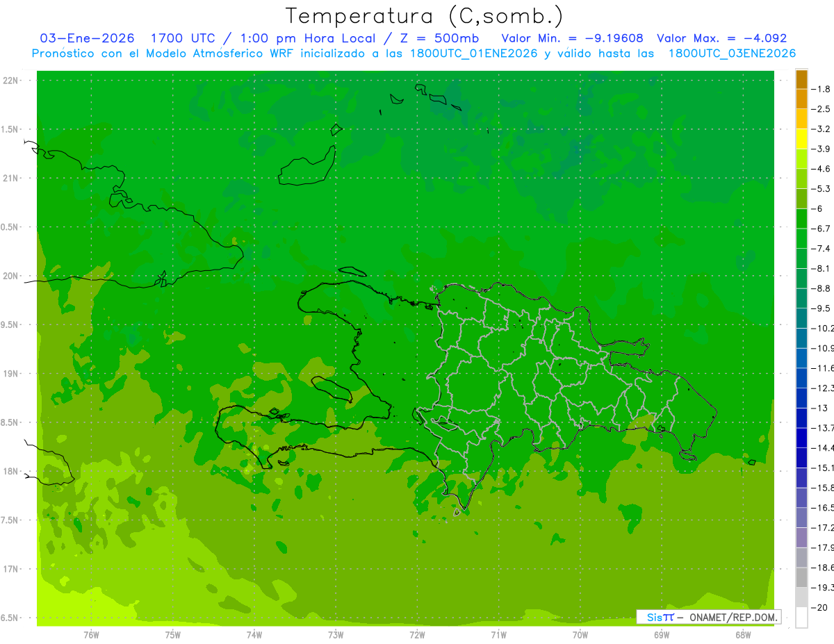Click the '-2.5' colorbar label
Viewport: 834px width, 644px height.
coord(821,109)
